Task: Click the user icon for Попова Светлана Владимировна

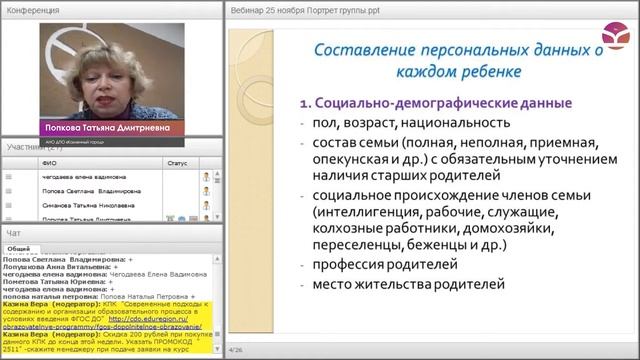Action: coord(206,191)
